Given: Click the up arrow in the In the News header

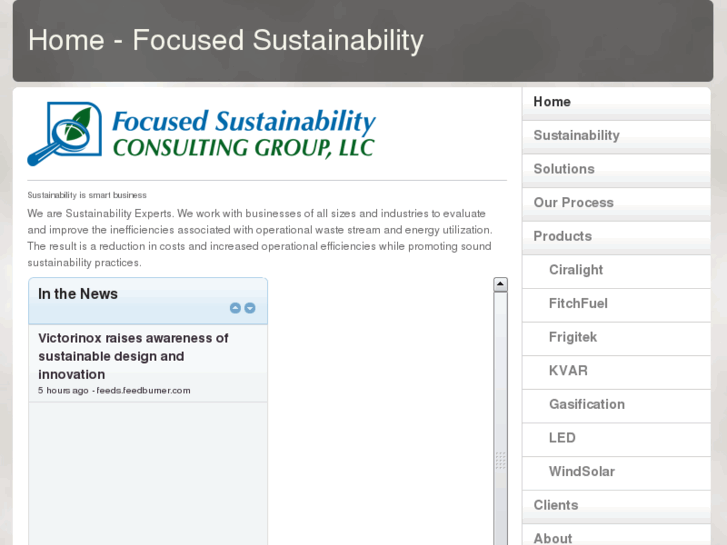Looking at the screenshot, I should pyautogui.click(x=235, y=308).
